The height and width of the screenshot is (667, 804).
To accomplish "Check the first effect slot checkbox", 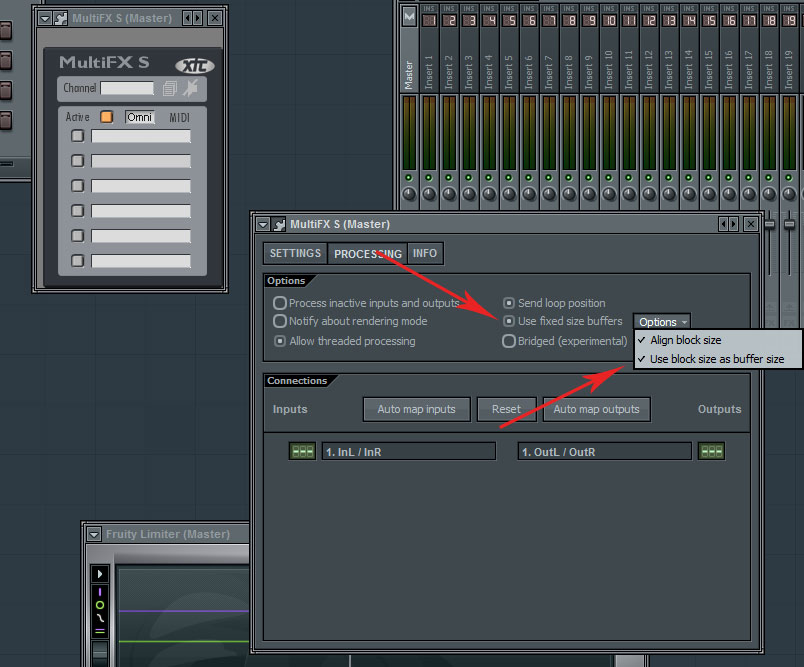I will (x=77, y=136).
